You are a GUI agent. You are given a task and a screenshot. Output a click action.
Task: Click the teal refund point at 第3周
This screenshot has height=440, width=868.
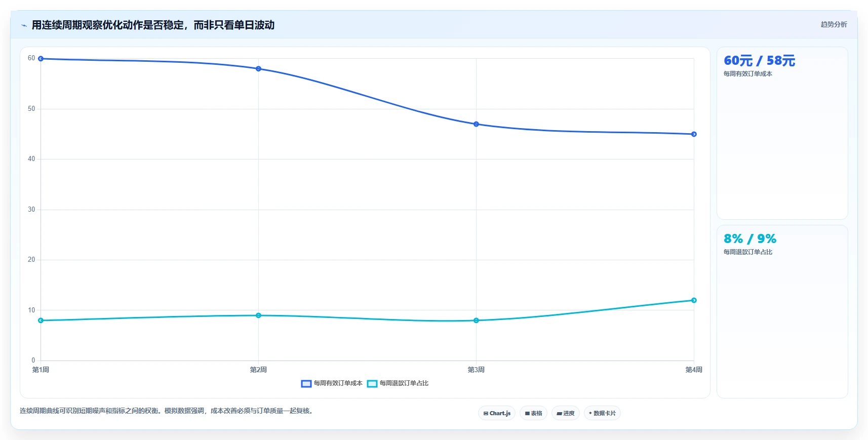pos(476,321)
